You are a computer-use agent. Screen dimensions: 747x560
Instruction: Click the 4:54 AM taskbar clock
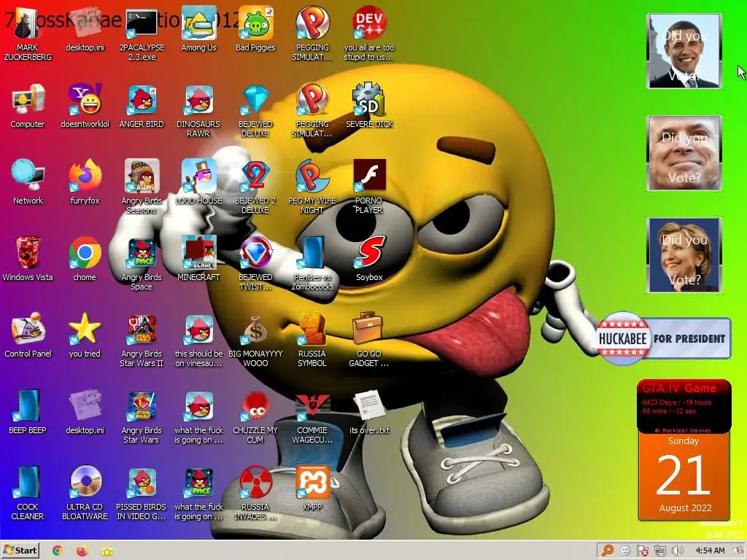point(710,551)
